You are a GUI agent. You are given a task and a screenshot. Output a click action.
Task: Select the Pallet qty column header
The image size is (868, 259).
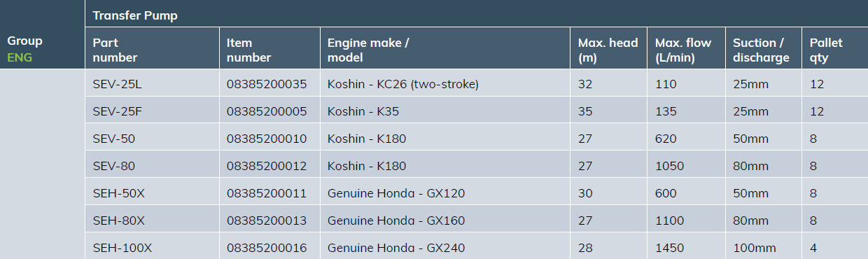[826, 50]
